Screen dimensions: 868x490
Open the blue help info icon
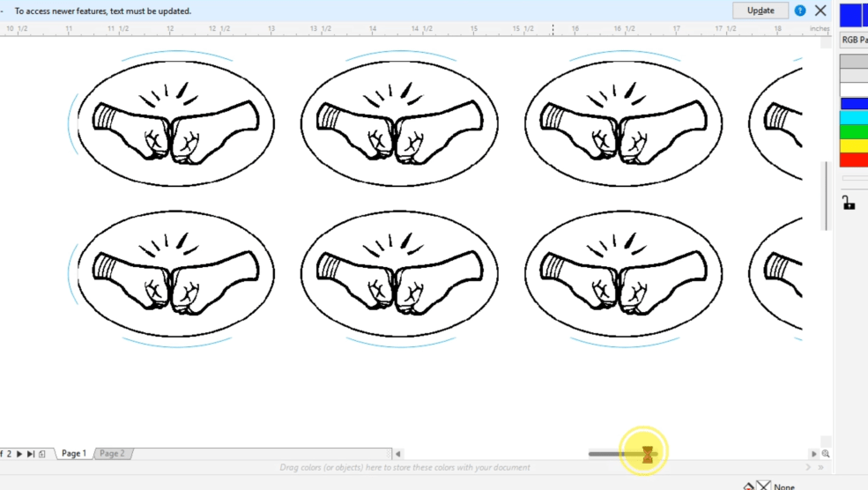click(800, 11)
